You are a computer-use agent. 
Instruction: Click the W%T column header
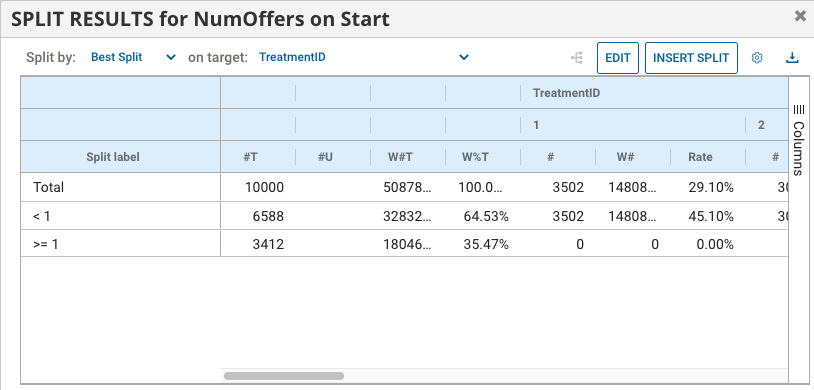(475, 157)
